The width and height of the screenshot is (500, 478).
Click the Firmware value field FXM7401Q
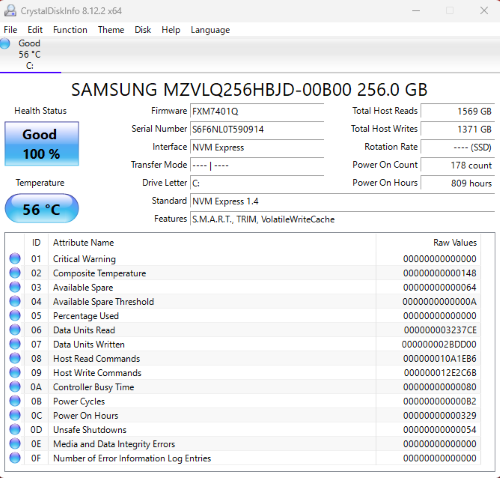click(257, 111)
